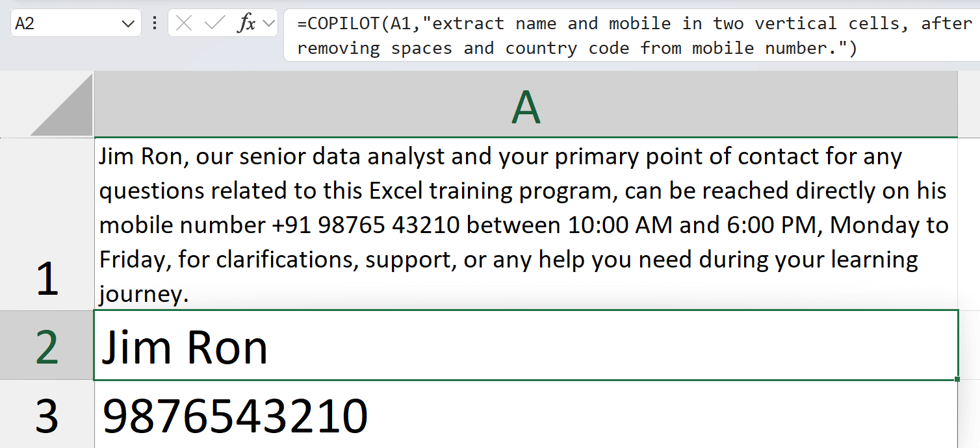Open Insert Function via the fx icon
The height and width of the screenshot is (448, 980).
(246, 24)
